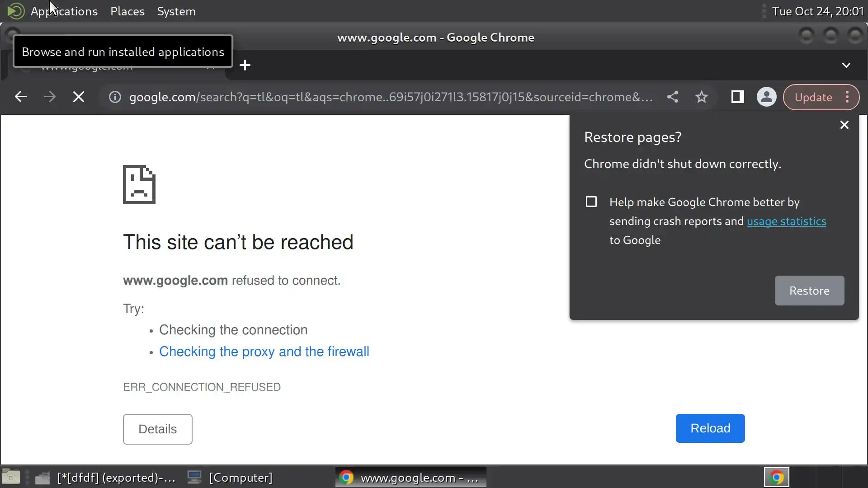Click the Restore button
Viewport: 868px width, 488px height.
(809, 291)
